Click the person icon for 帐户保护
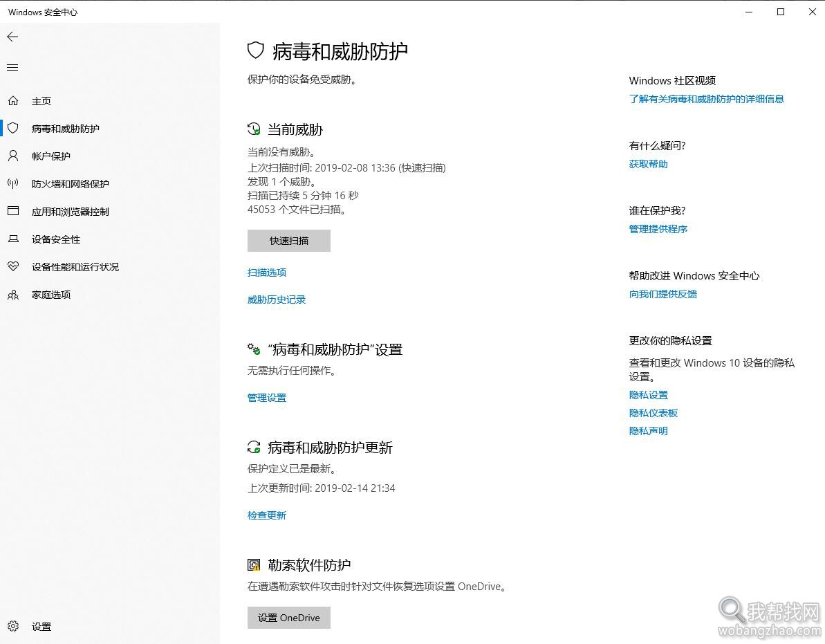 point(13,156)
